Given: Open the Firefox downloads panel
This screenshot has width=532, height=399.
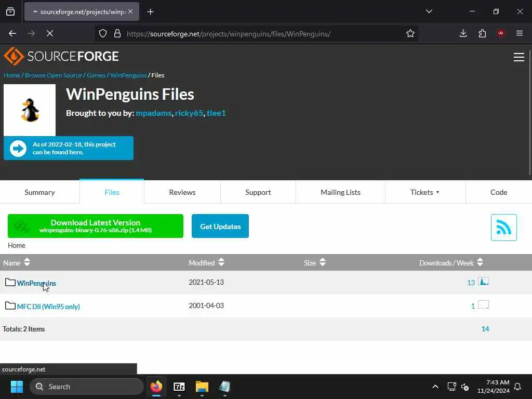Looking at the screenshot, I should (463, 33).
